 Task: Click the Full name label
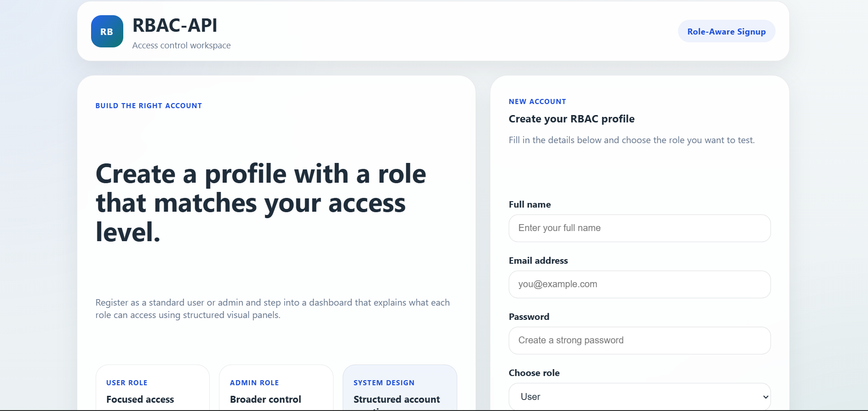[529, 204]
